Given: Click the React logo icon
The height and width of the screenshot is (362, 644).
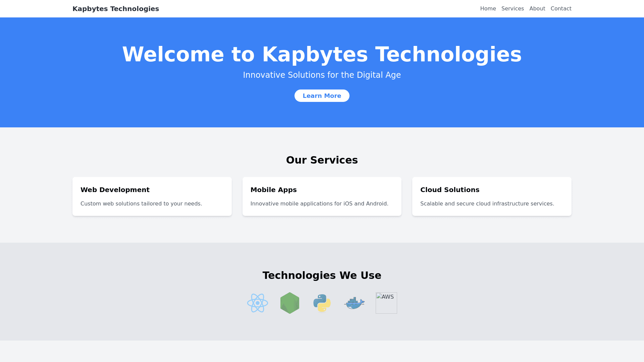Looking at the screenshot, I should pyautogui.click(x=258, y=303).
